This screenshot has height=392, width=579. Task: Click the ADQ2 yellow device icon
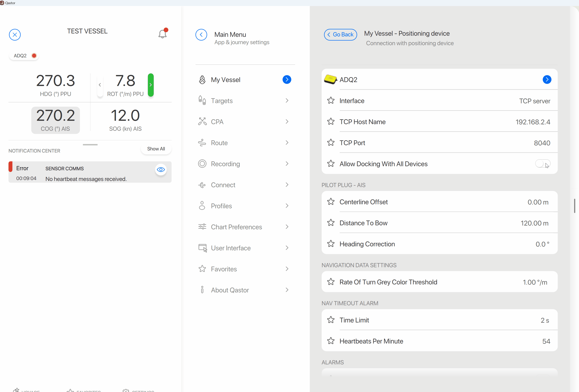pyautogui.click(x=330, y=79)
